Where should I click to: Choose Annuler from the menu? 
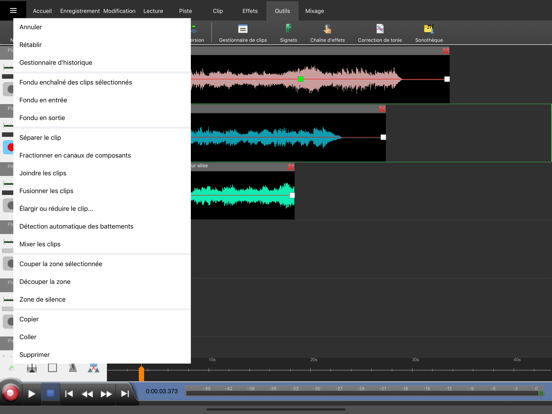pyautogui.click(x=102, y=27)
